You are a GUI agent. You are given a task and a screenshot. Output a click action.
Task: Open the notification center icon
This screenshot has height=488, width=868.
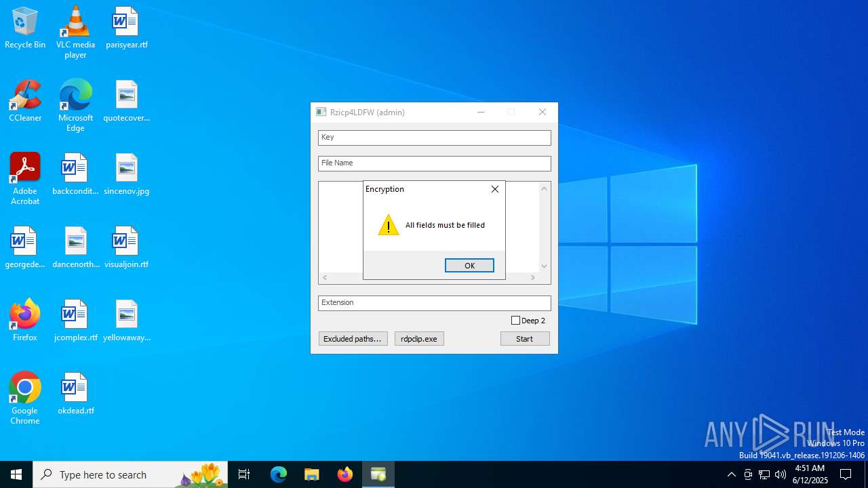(x=846, y=474)
